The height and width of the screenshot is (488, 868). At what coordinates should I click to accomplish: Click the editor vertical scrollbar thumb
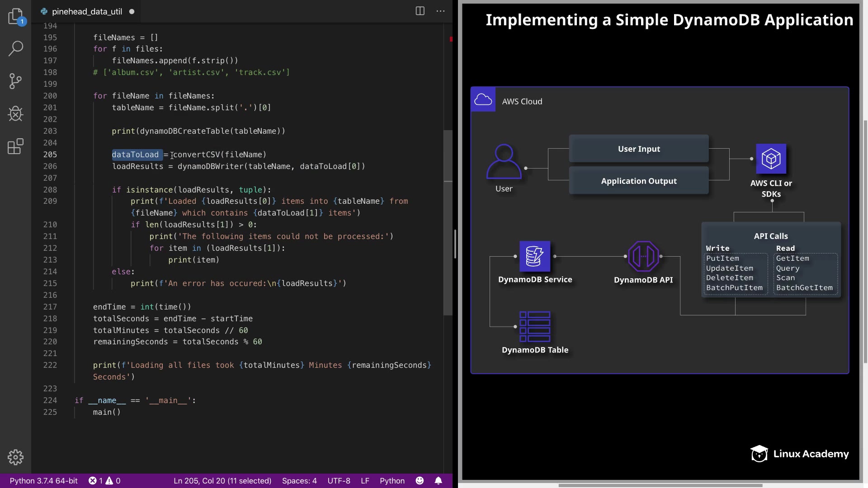[448, 222]
